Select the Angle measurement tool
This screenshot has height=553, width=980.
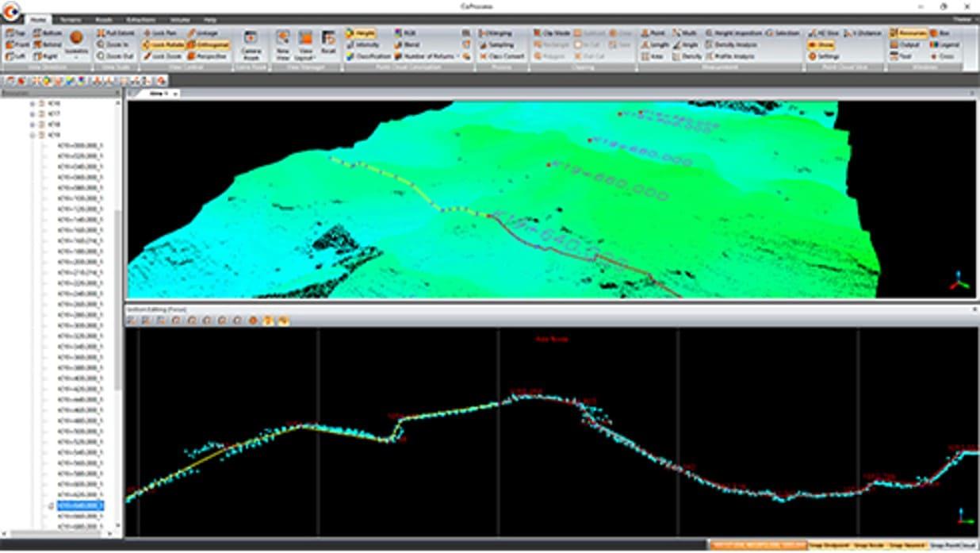[687, 45]
